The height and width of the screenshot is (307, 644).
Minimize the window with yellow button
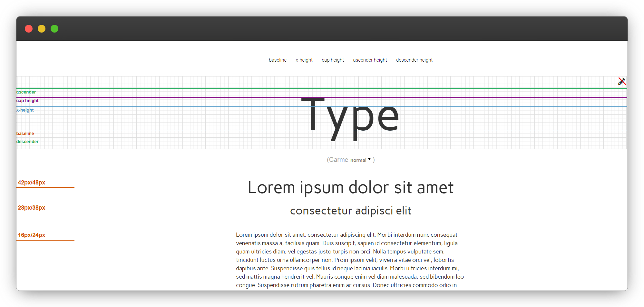pos(42,29)
